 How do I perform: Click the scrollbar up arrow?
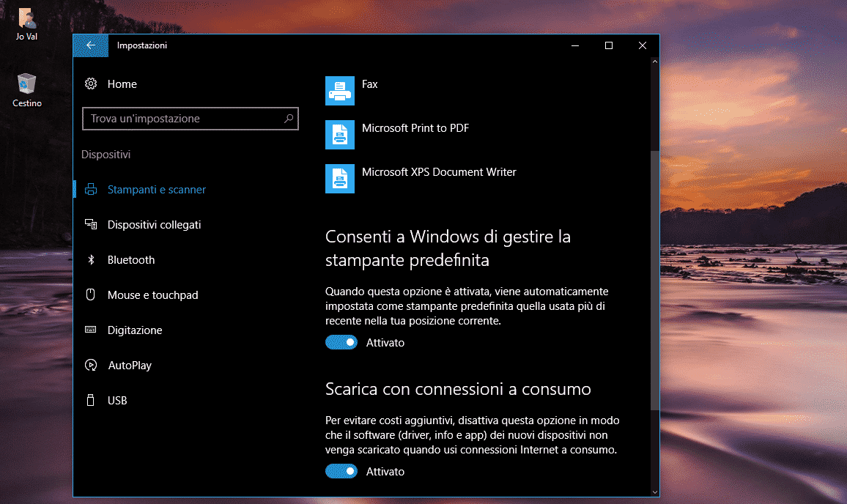tap(655, 62)
